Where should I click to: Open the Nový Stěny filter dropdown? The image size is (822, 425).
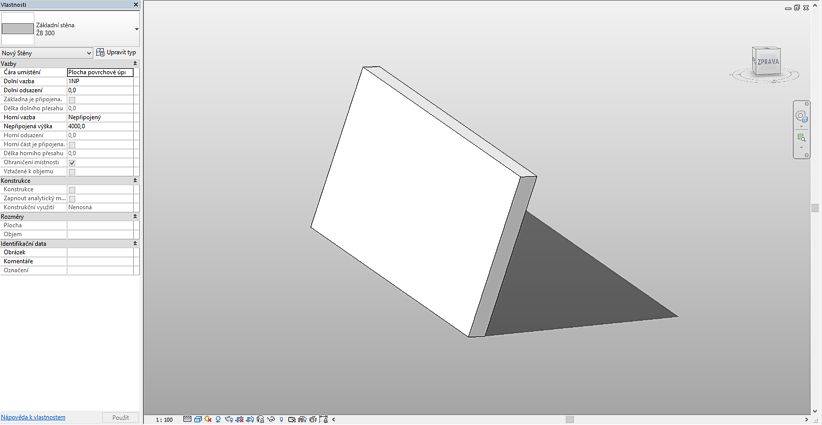coord(47,53)
